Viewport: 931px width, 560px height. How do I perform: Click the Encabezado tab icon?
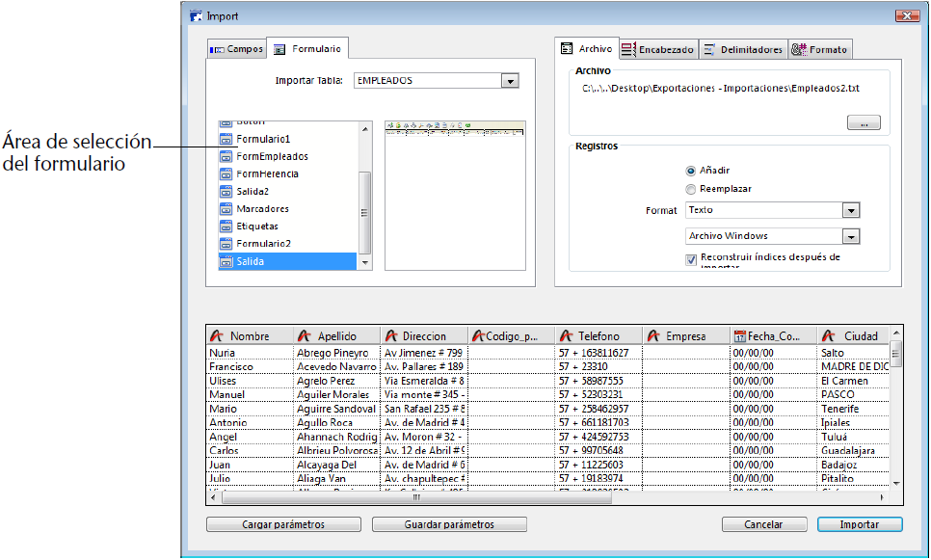pyautogui.click(x=628, y=49)
